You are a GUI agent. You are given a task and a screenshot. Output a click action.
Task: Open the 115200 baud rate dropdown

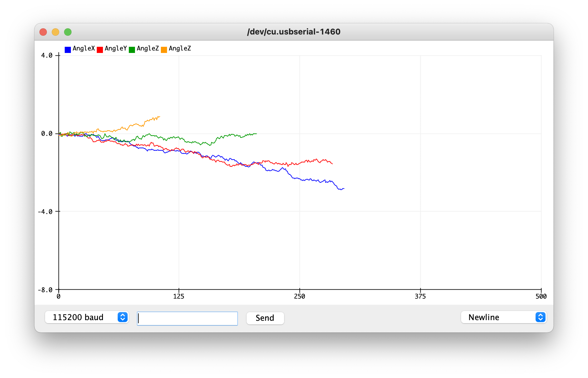(87, 317)
